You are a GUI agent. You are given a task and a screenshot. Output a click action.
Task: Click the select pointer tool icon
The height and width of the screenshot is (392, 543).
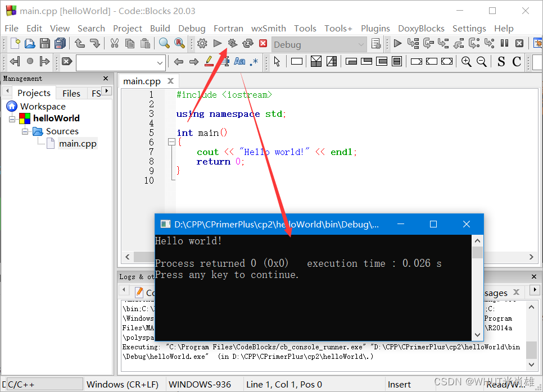click(277, 62)
